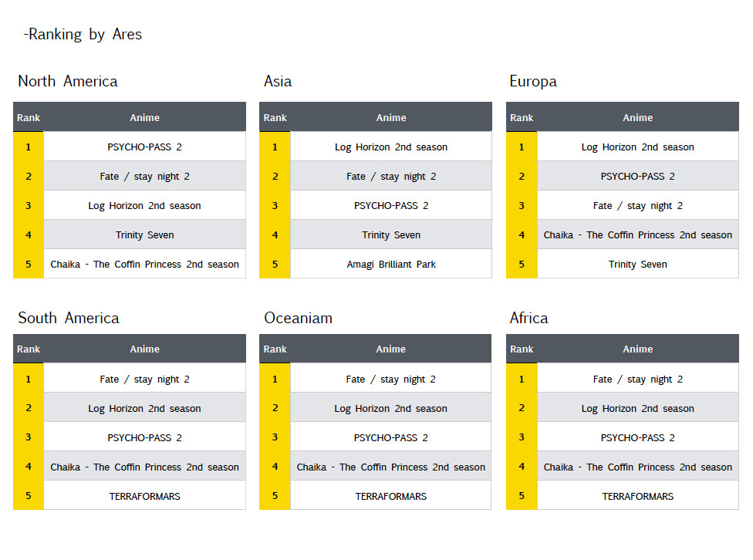Select the Africa section heading
Viewport: 753px width, 560px height.
click(x=528, y=319)
